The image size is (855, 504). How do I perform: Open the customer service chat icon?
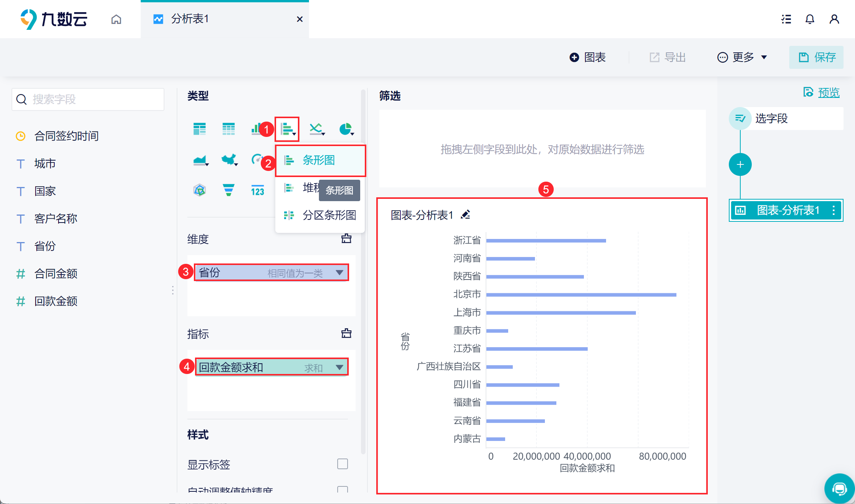[x=839, y=488]
